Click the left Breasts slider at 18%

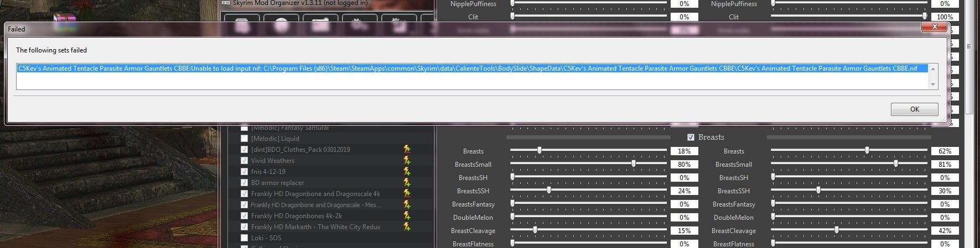pos(540,150)
